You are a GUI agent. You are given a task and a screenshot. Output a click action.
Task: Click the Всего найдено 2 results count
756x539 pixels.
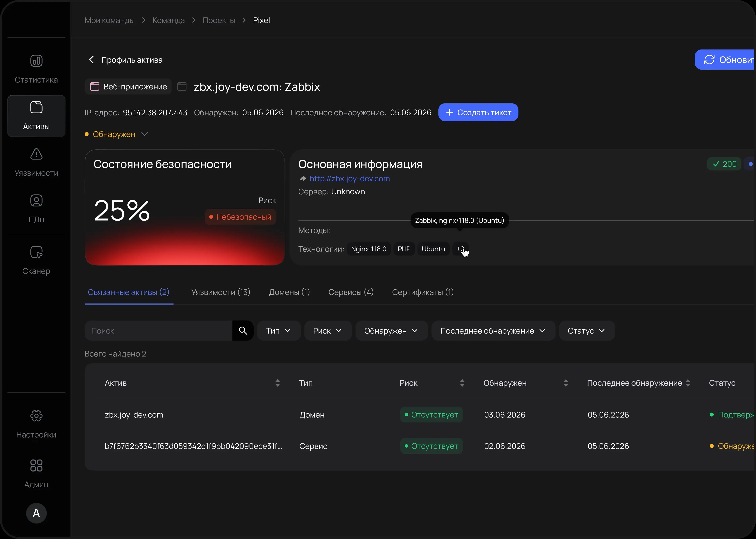115,354
